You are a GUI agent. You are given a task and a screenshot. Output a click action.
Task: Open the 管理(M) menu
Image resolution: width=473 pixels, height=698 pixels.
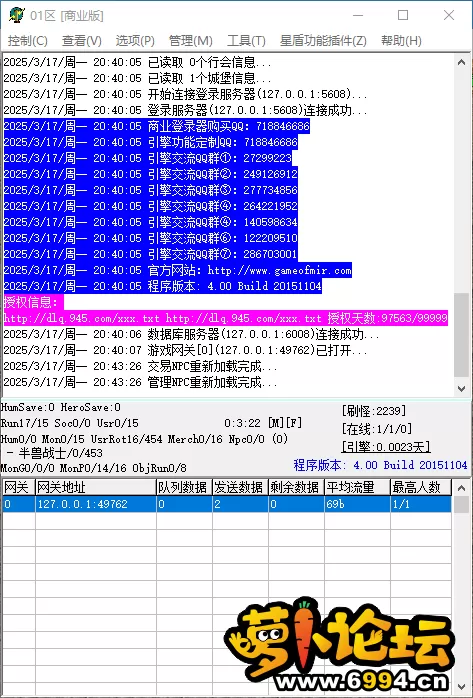click(190, 41)
